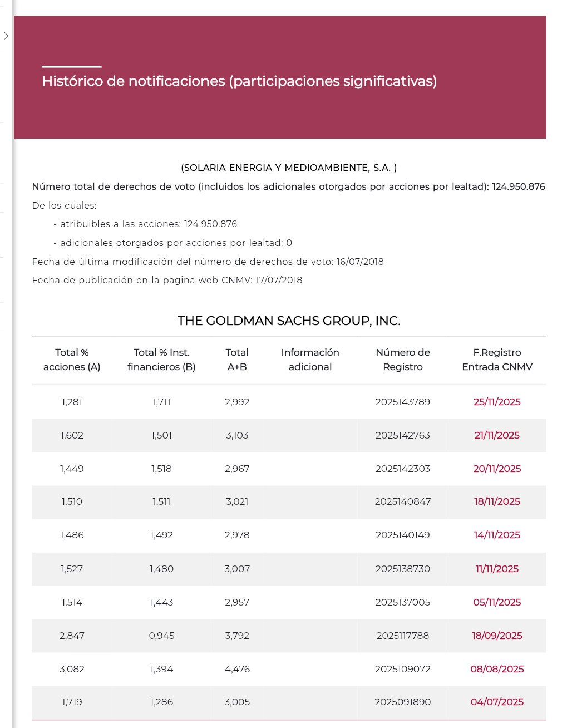Open the 25/11/2025 registration date link

click(x=497, y=402)
